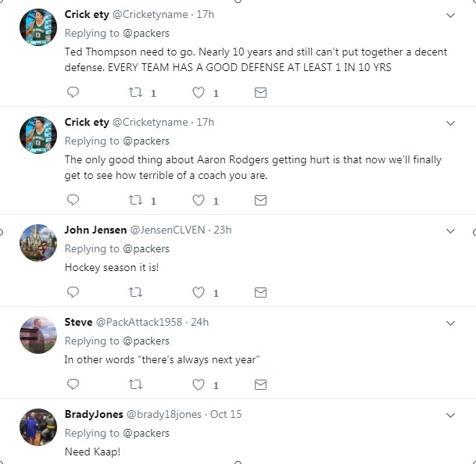This screenshot has height=464, width=476.
Task: Like Steve's "always next year" tweet
Action: click(199, 384)
